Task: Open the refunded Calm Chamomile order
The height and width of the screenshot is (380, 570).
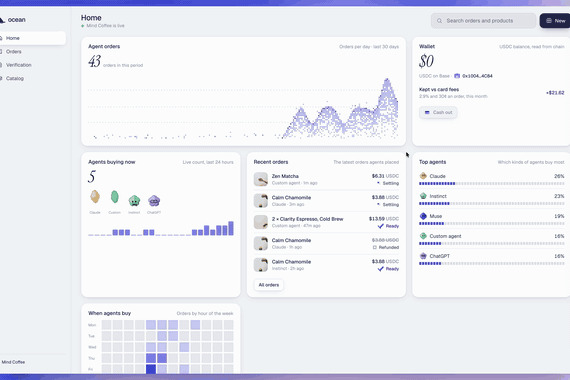Action: tap(326, 244)
